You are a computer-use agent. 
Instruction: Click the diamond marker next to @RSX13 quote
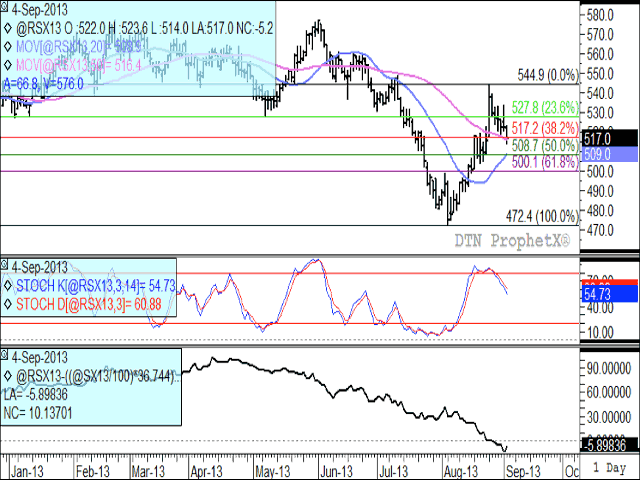click(8, 29)
